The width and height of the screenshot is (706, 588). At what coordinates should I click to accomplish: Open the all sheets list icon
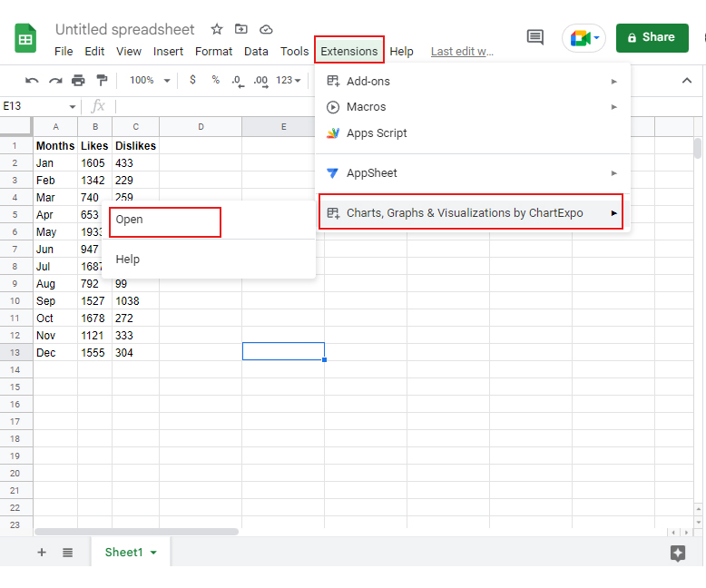tap(67, 553)
